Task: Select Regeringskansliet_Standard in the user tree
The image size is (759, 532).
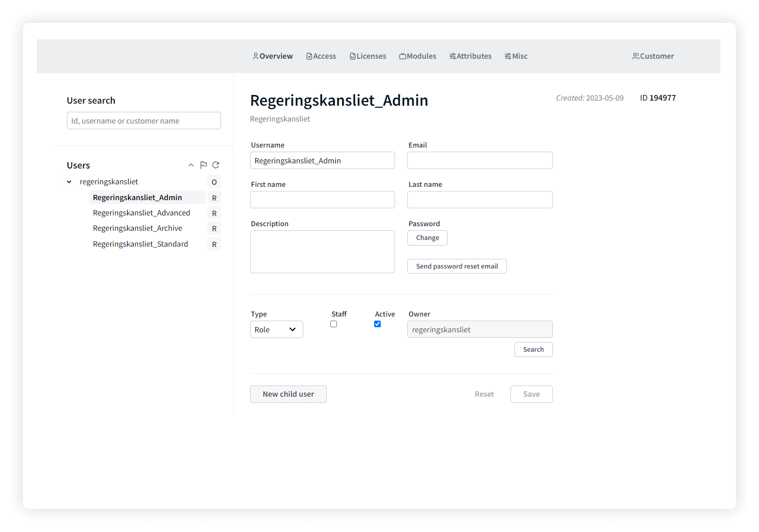Action: click(x=140, y=244)
